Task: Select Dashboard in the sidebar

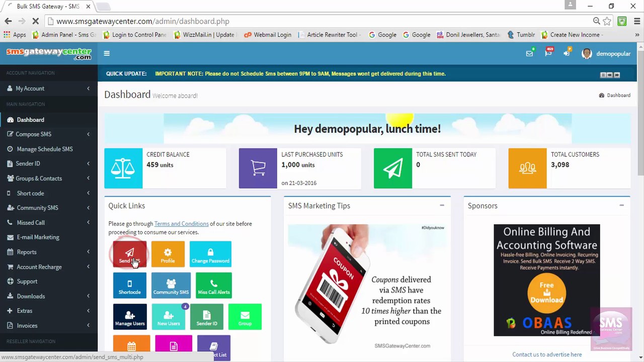Action: point(49,120)
